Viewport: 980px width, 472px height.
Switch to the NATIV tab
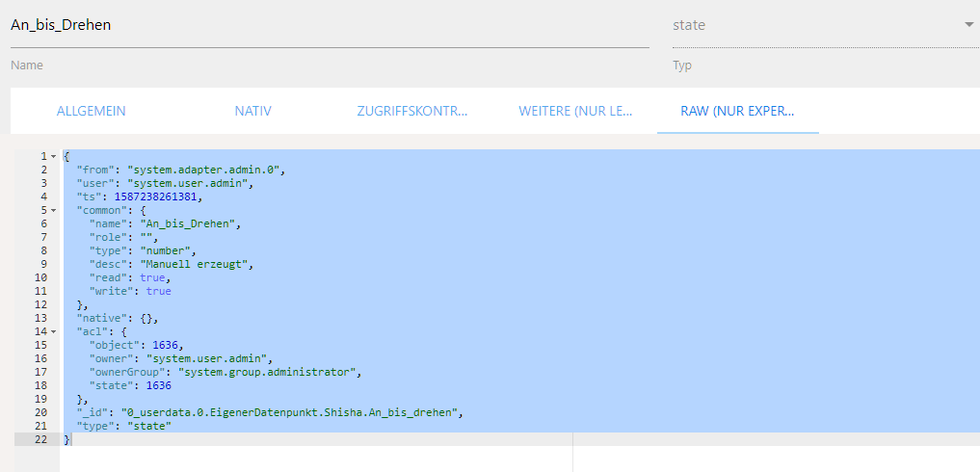(x=253, y=112)
